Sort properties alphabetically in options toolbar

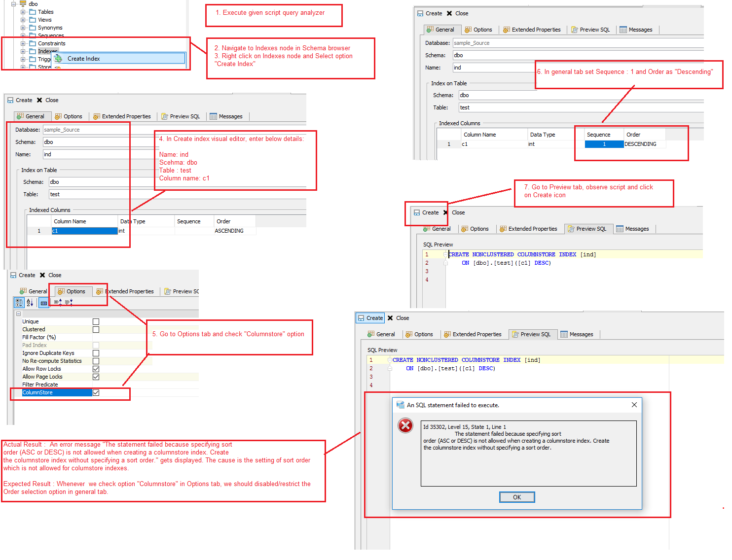[30, 302]
